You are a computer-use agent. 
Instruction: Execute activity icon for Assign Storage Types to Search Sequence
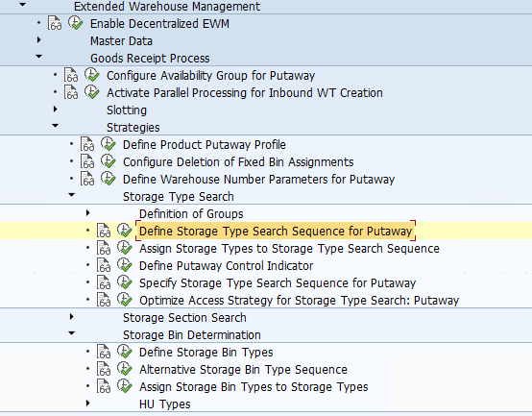click(x=125, y=248)
